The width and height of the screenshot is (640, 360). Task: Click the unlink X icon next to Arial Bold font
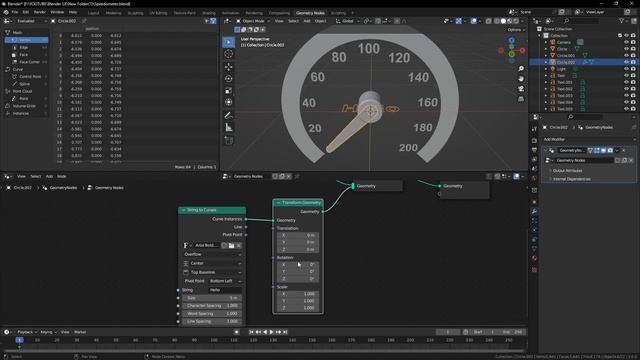239,245
